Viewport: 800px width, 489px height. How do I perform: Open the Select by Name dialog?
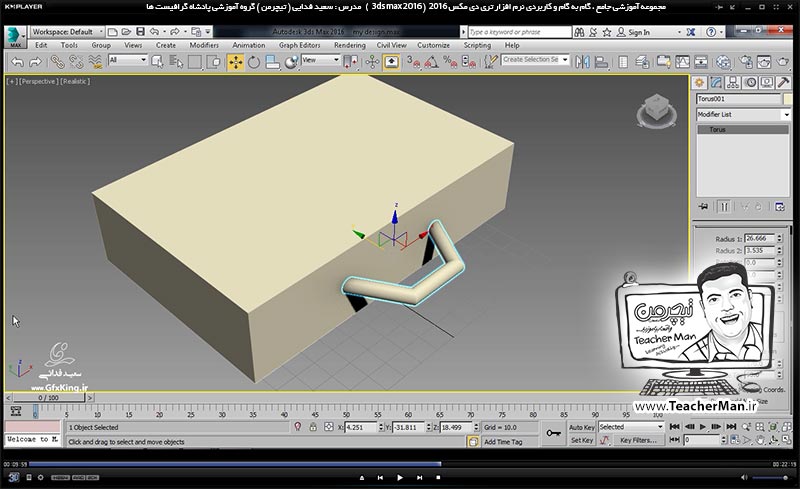[176, 62]
